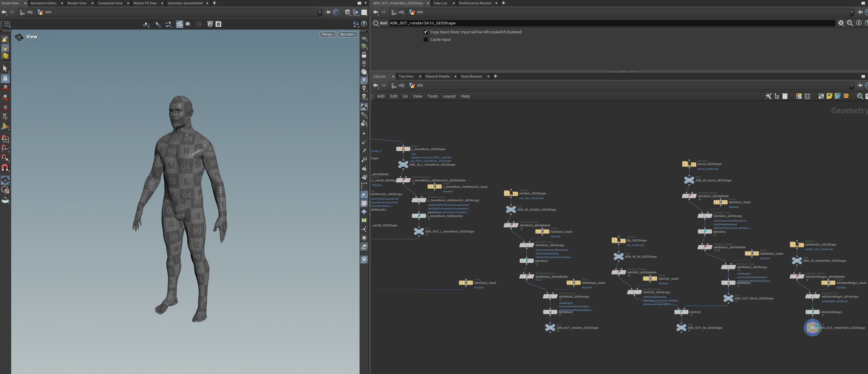Activate the red Rotate tool
This screenshot has height=374, width=868.
click(5, 97)
